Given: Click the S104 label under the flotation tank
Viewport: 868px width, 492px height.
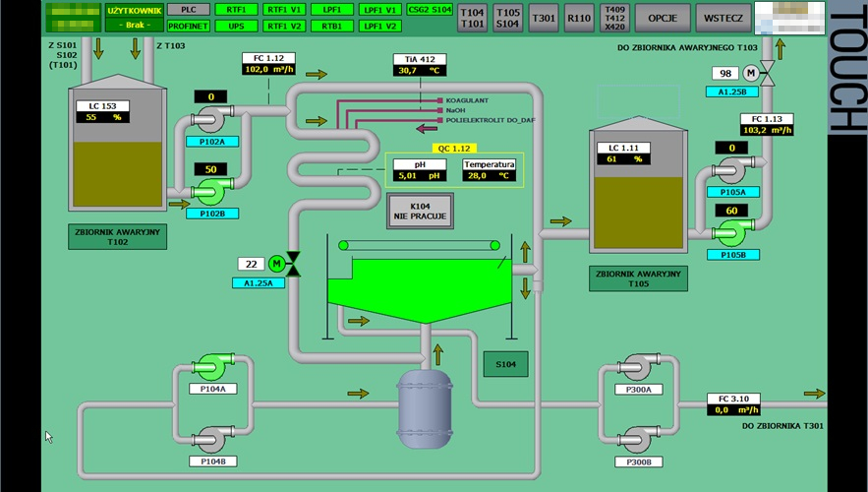Looking at the screenshot, I should click(505, 364).
